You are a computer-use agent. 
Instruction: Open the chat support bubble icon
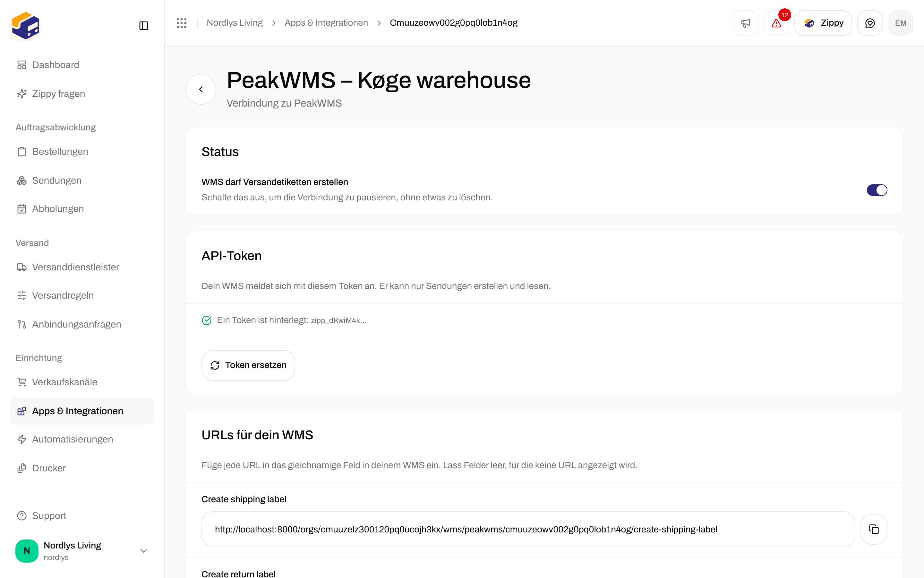pyautogui.click(x=870, y=23)
